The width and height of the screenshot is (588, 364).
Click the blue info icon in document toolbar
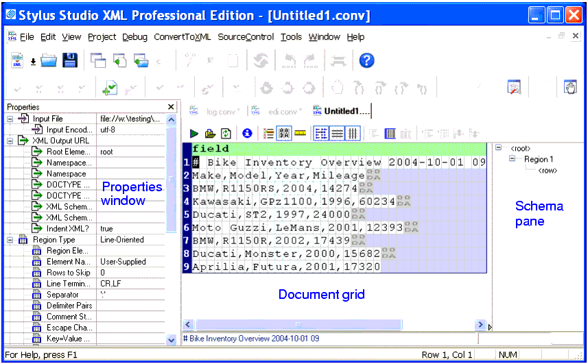(247, 133)
